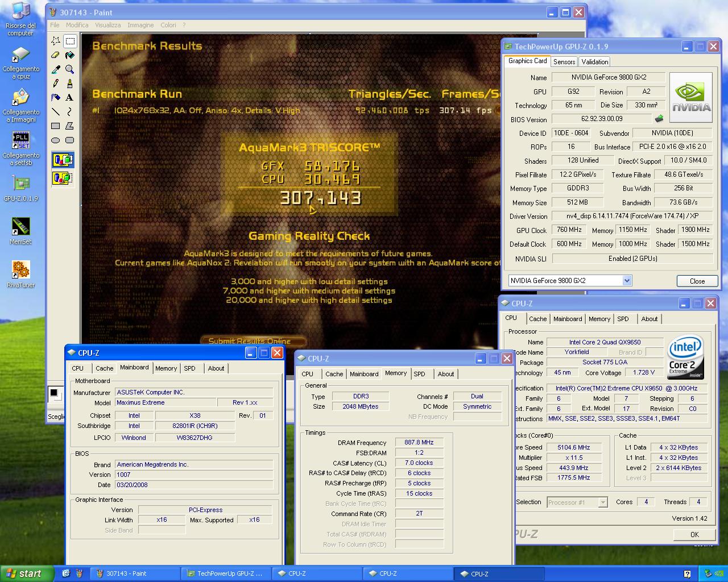
Task: Select the Pick Color eyedropper tool
Action: click(x=56, y=69)
